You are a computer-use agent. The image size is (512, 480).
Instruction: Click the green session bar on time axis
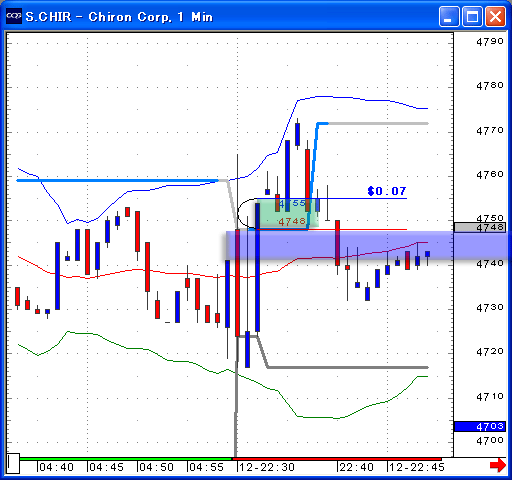(125, 459)
